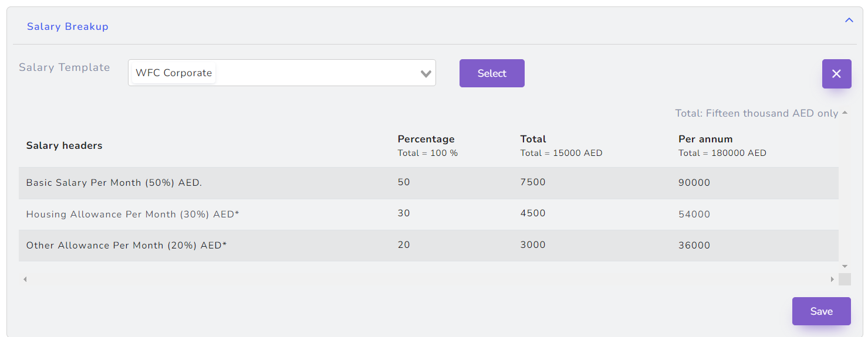Click the Per annum column header
The image size is (868, 337).
point(705,139)
